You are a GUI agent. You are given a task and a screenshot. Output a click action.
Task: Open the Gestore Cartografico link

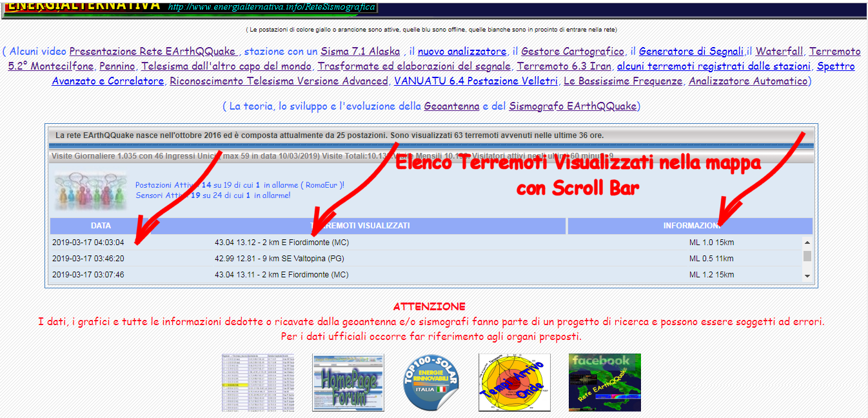click(573, 51)
